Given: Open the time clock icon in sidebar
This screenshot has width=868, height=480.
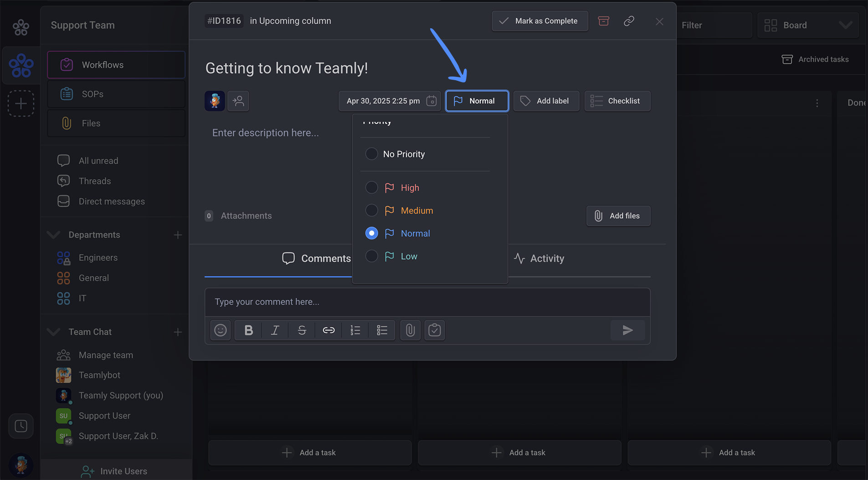Looking at the screenshot, I should (21, 426).
